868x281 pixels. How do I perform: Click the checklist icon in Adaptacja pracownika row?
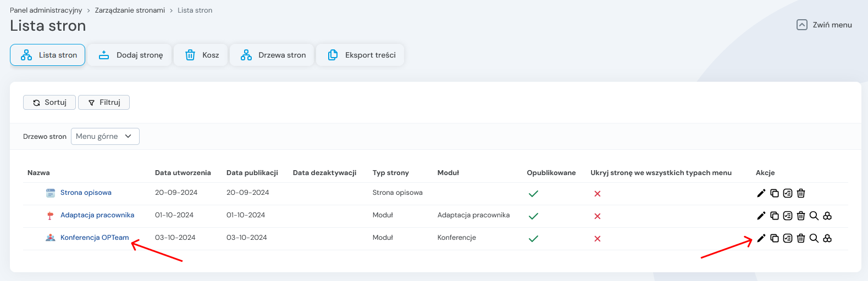click(787, 216)
